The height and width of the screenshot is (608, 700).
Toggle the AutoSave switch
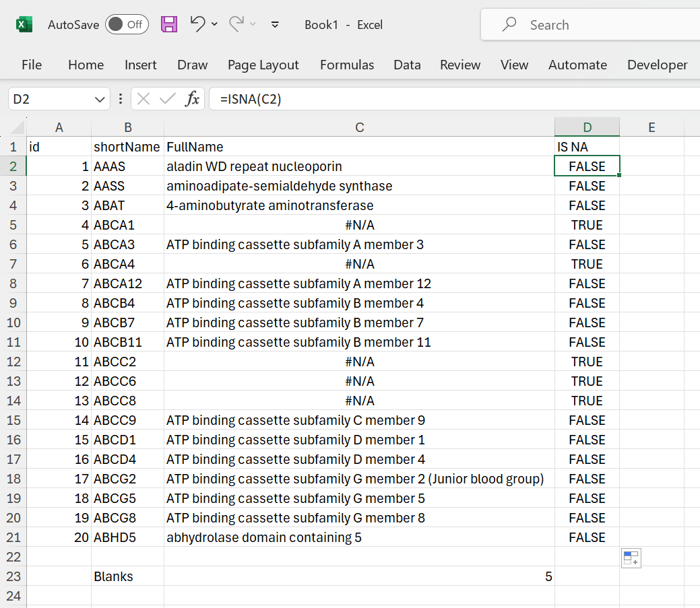(x=127, y=25)
